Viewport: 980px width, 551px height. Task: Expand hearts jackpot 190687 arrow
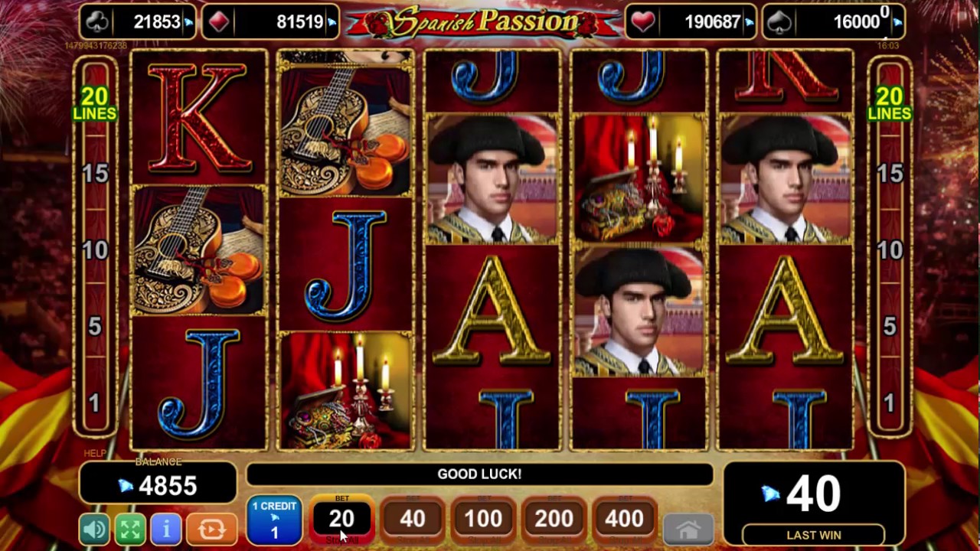tap(748, 23)
